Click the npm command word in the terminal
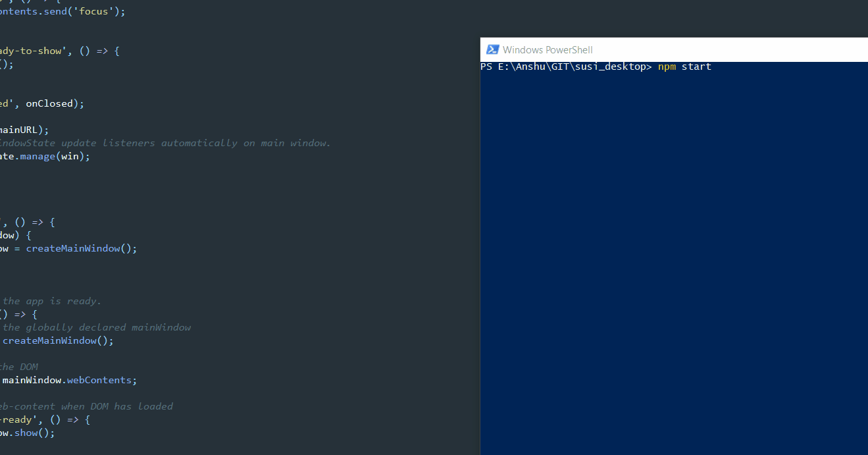 (x=667, y=67)
